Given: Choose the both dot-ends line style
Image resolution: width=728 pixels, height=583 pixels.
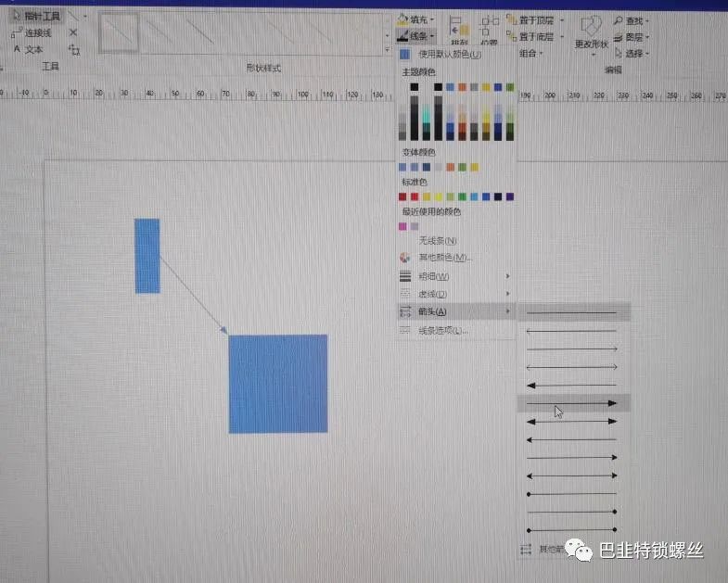Looking at the screenshot, I should pyautogui.click(x=574, y=529).
